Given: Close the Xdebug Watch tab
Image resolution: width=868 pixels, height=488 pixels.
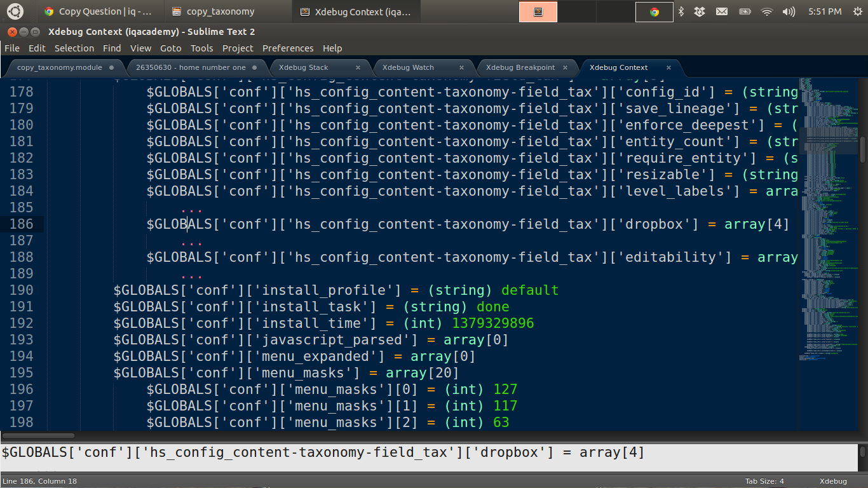Looking at the screenshot, I should coord(462,67).
